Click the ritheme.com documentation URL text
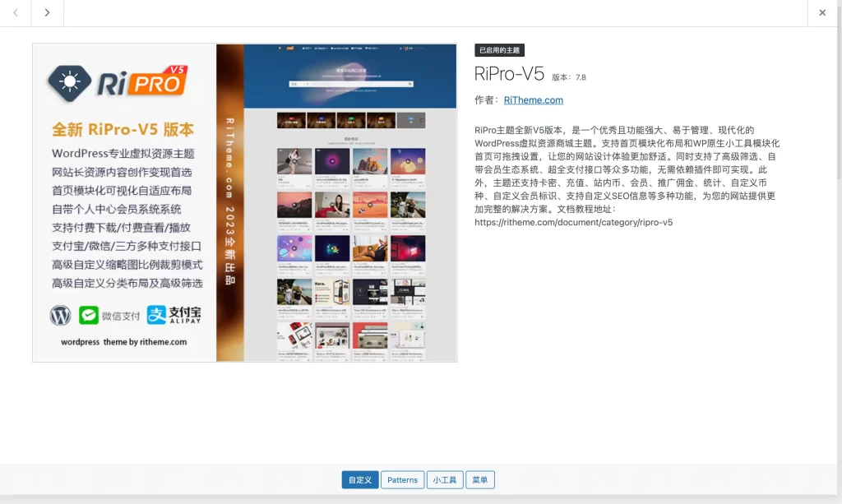 [573, 222]
